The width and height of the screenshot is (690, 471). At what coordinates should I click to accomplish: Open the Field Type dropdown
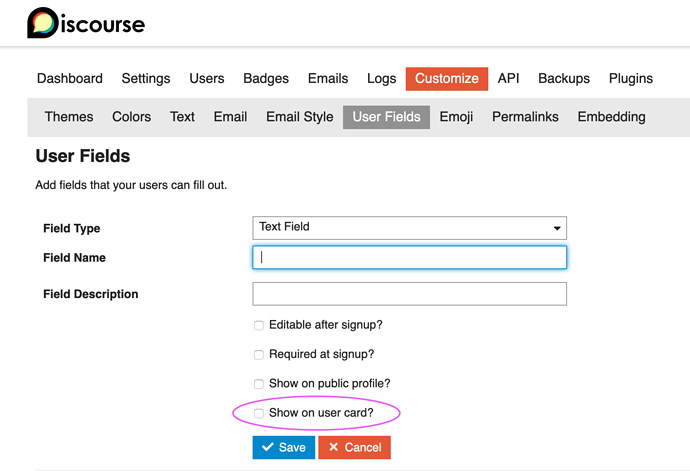(x=409, y=228)
